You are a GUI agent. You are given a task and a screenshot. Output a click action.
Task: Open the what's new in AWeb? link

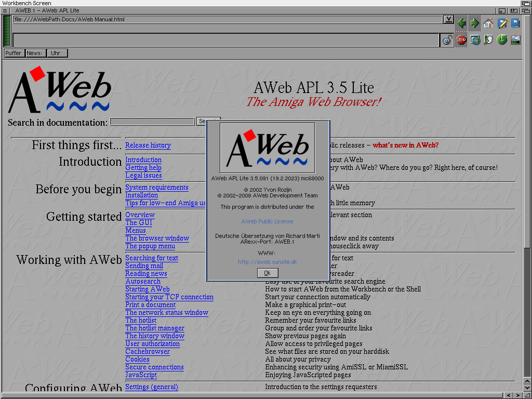click(x=405, y=145)
